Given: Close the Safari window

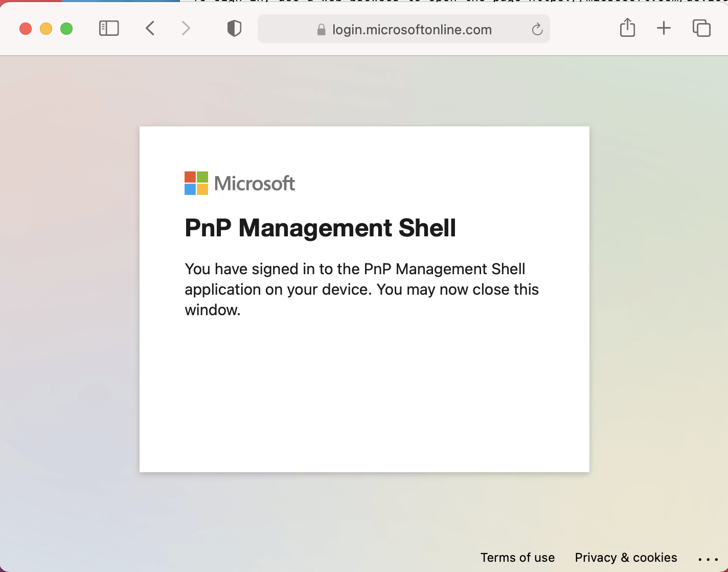Looking at the screenshot, I should (26, 29).
